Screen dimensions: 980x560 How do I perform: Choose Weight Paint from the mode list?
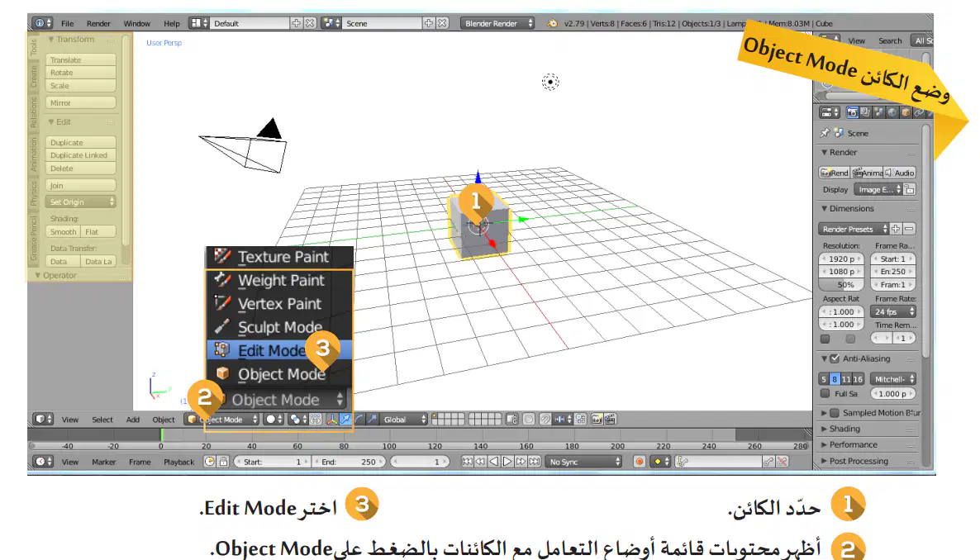pyautogui.click(x=278, y=280)
